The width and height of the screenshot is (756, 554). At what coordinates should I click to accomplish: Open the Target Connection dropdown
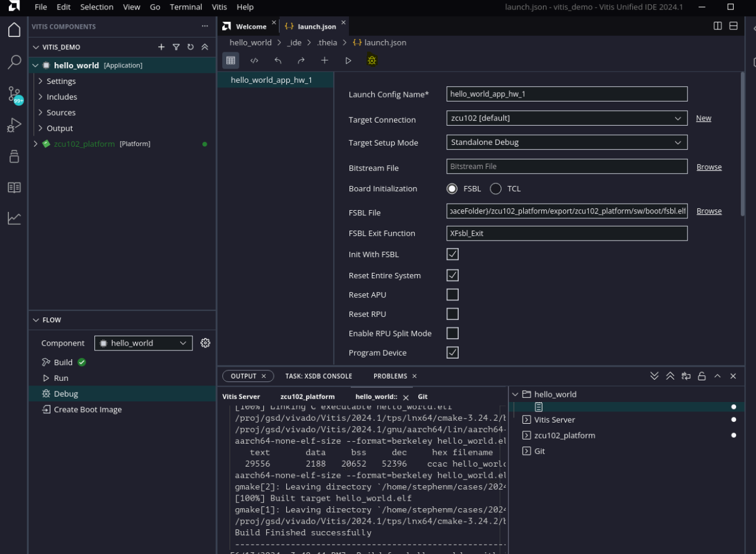pyautogui.click(x=567, y=118)
